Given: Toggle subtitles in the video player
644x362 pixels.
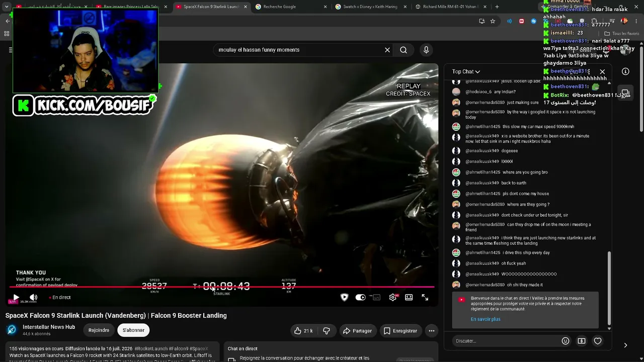Looking at the screenshot, I should point(377,297).
